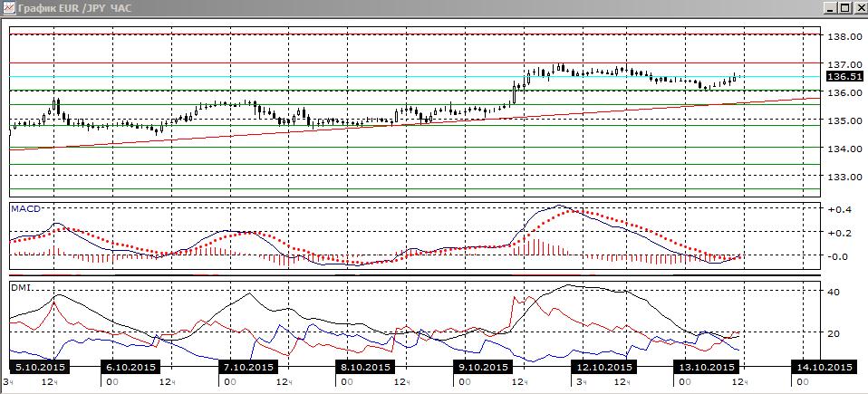Click the window title График EUR/JPY ЧАС
Image resolution: width=868 pixels, height=394 pixels.
(74, 8)
